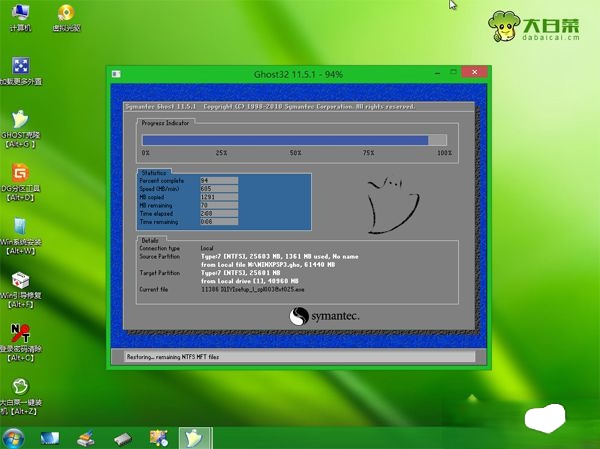Click the Speed (MB/min) value field
This screenshot has width=600, height=449.
tap(219, 189)
